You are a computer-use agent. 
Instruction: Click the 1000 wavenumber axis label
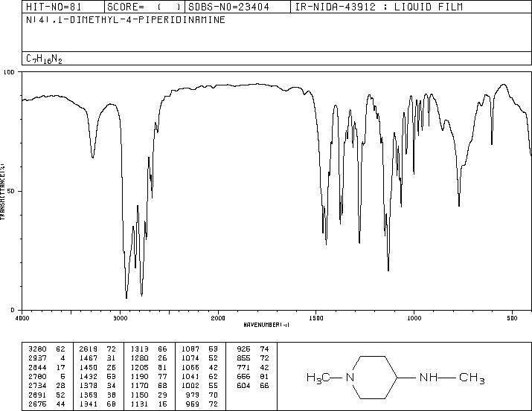pyautogui.click(x=414, y=318)
